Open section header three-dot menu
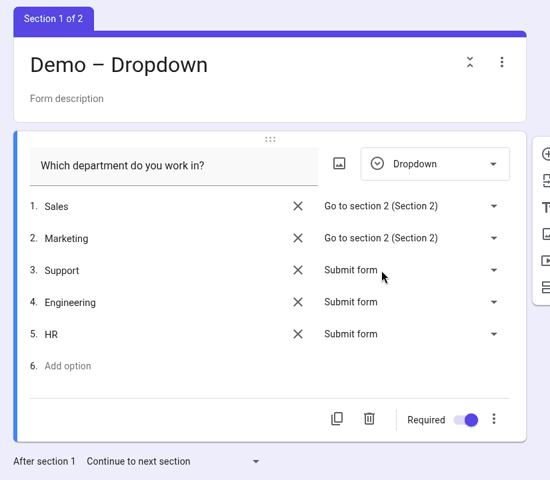Image resolution: width=550 pixels, height=480 pixels. pyautogui.click(x=502, y=62)
